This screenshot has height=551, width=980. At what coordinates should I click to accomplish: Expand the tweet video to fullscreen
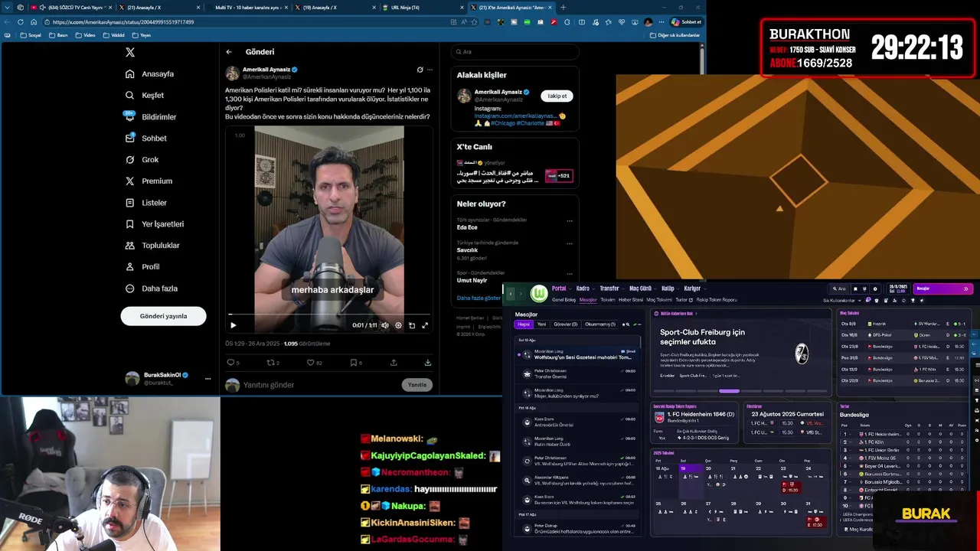point(425,325)
